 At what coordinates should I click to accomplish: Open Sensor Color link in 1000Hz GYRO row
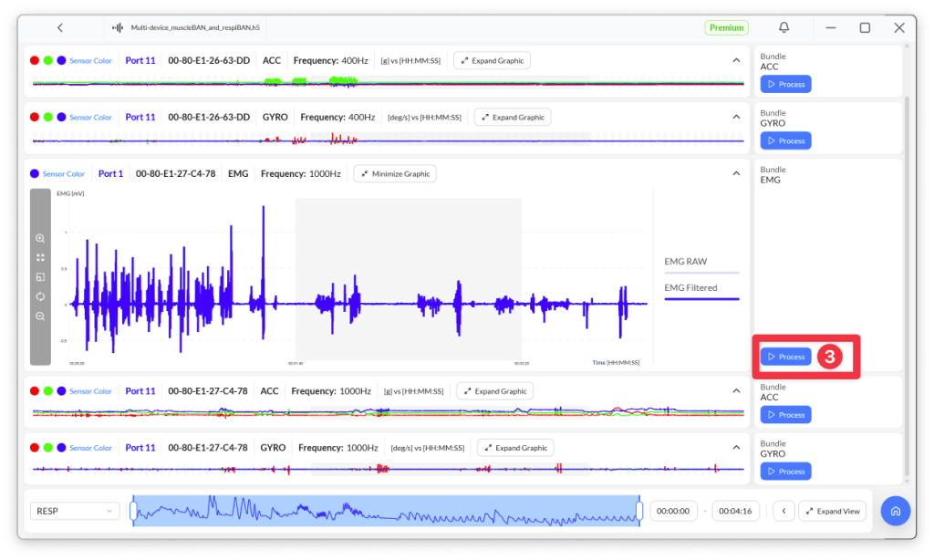pyautogui.click(x=90, y=448)
